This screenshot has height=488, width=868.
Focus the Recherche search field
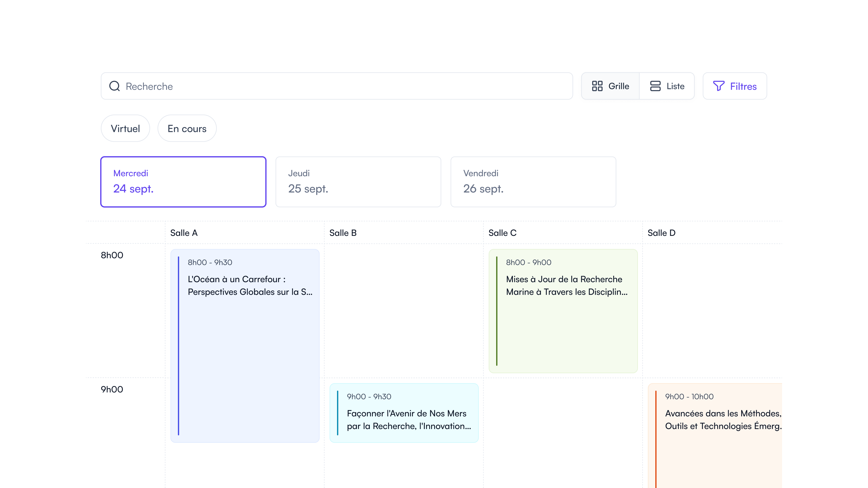pyautogui.click(x=337, y=86)
